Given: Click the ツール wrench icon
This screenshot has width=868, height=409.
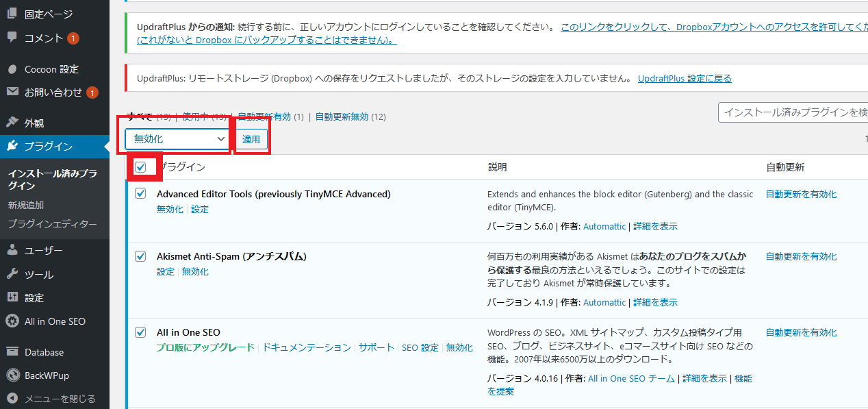Looking at the screenshot, I should pyautogui.click(x=12, y=274).
